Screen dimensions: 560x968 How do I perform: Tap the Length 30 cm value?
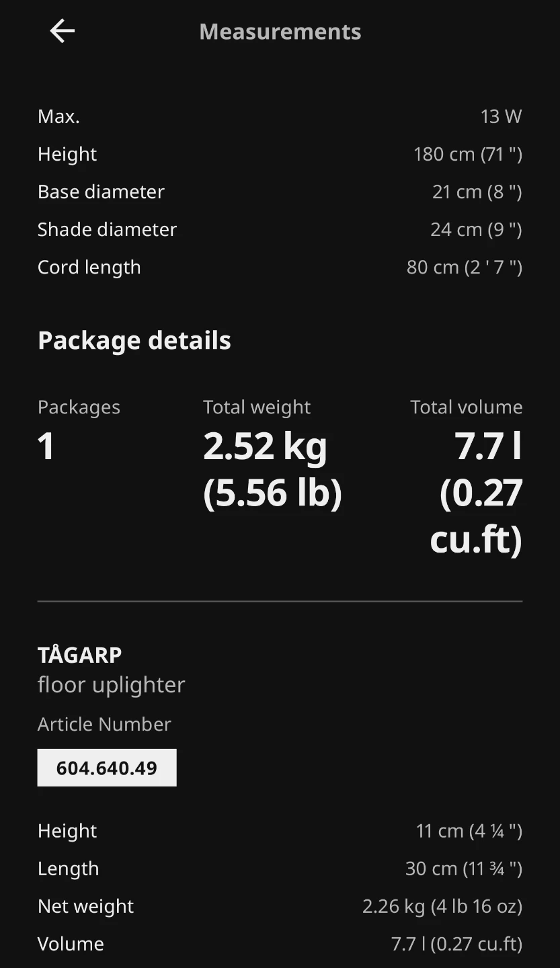point(464,869)
